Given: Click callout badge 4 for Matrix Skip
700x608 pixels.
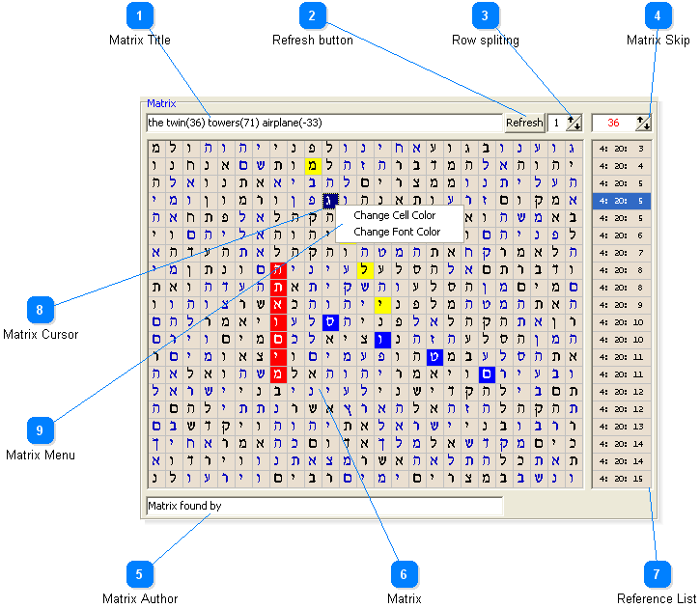Looking at the screenshot, I should point(658,15).
